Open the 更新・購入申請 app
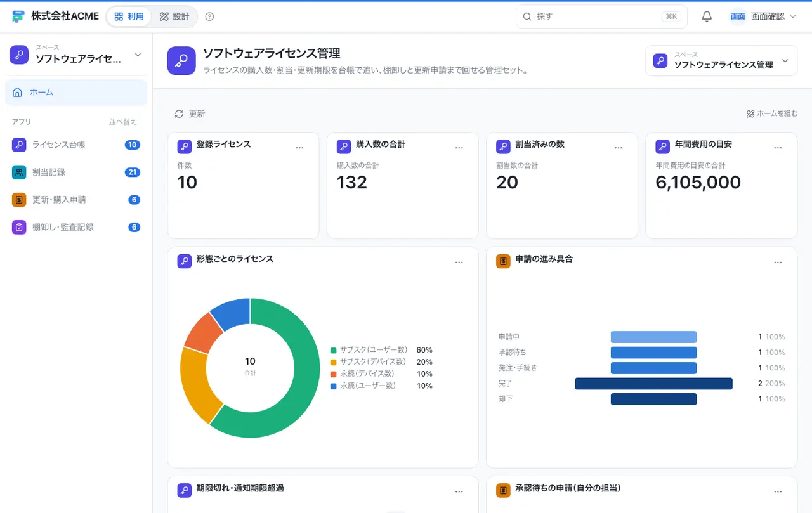This screenshot has width=812, height=513. click(76, 200)
